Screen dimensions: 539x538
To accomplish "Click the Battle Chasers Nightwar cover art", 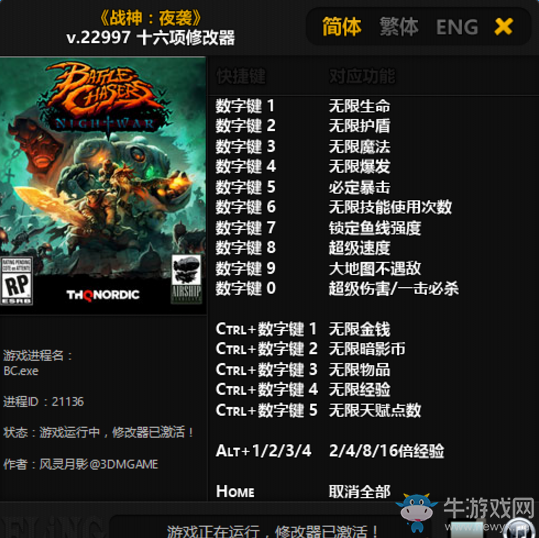I will tap(103, 185).
